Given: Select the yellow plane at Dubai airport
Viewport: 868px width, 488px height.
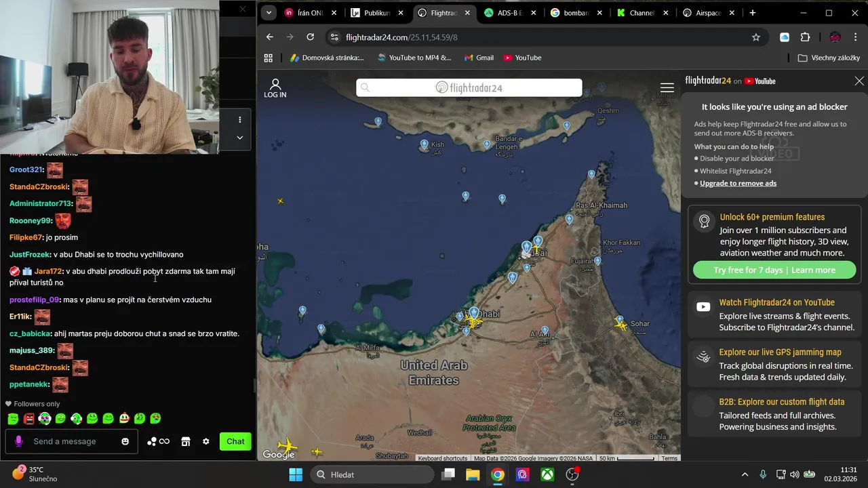Looking at the screenshot, I should [x=537, y=249].
